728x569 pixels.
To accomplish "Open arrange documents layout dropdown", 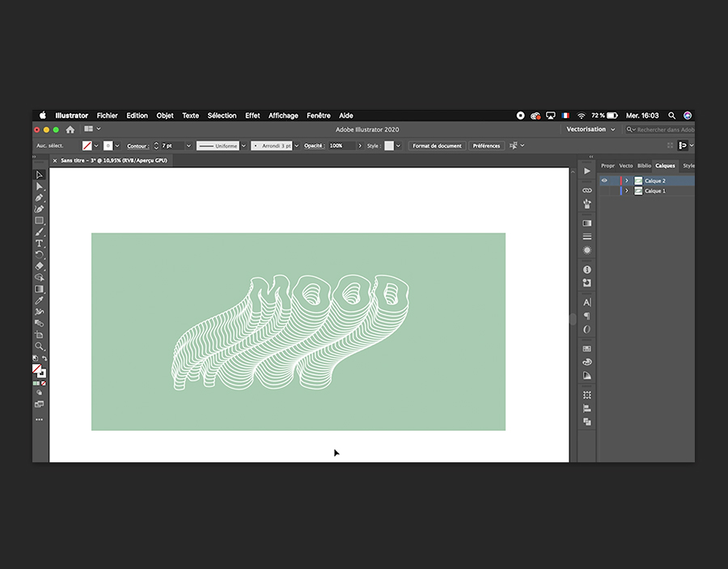I will pyautogui.click(x=92, y=129).
